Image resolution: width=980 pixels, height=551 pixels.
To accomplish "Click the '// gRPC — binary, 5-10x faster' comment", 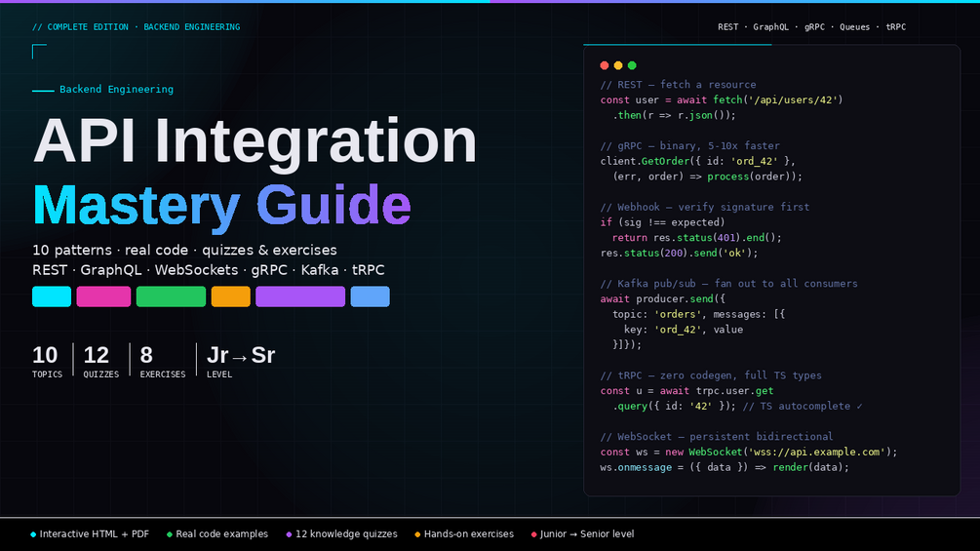I will click(x=690, y=145).
